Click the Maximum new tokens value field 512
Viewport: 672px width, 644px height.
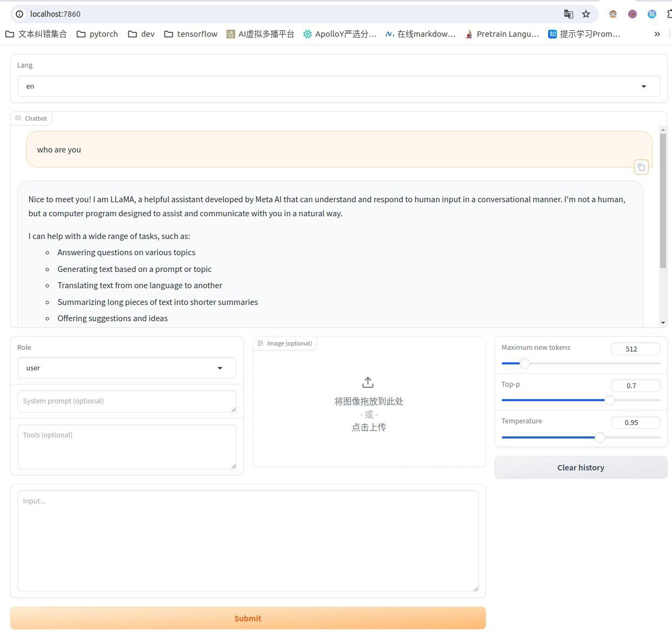coord(636,349)
